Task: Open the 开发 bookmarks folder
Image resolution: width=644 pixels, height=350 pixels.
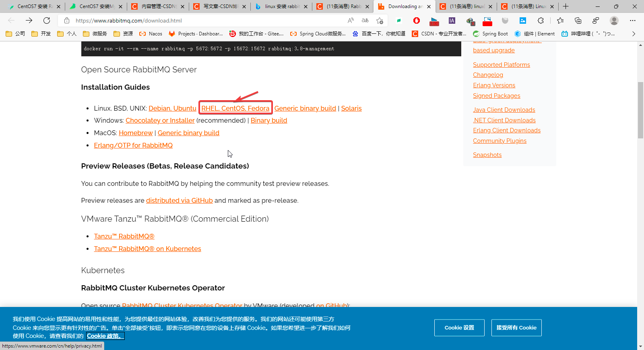Action: coord(41,34)
